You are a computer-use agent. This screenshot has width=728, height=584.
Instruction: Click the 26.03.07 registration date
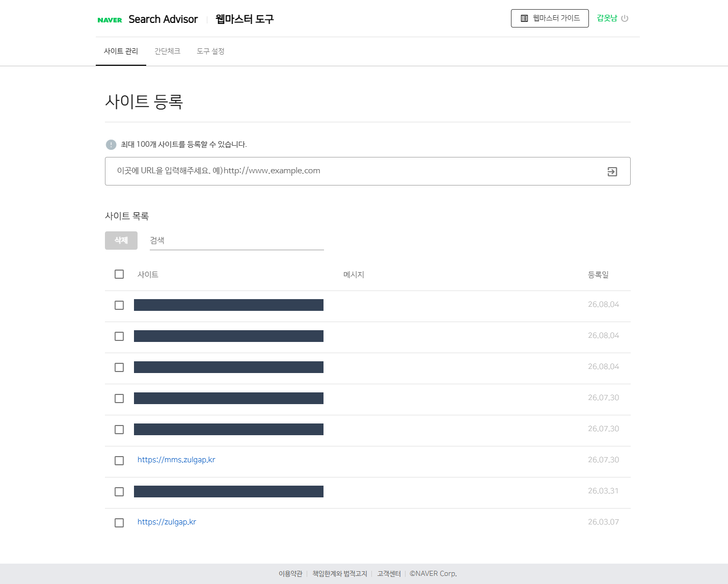click(603, 522)
